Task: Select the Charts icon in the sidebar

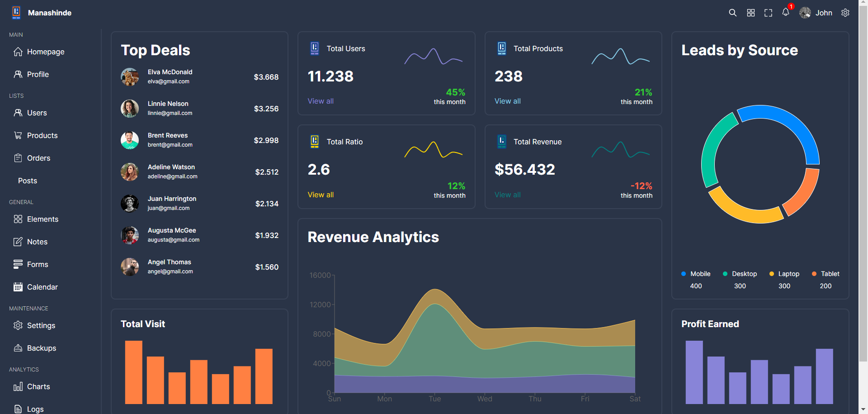Action: (x=18, y=386)
